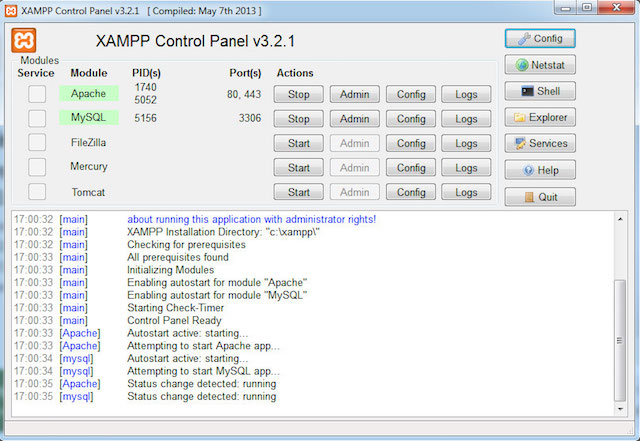Image resolution: width=640 pixels, height=441 pixels.
Task: View MySQL Logs
Action: [466, 119]
